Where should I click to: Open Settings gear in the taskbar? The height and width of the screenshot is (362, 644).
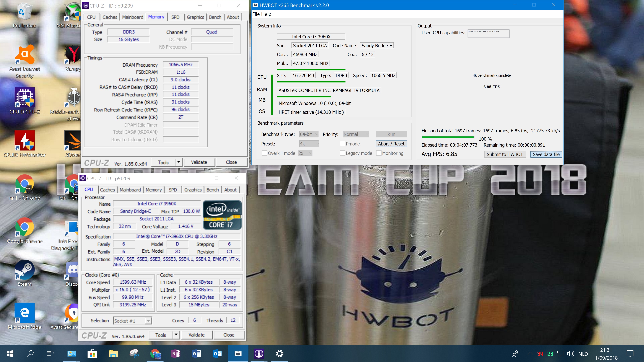pyautogui.click(x=280, y=354)
